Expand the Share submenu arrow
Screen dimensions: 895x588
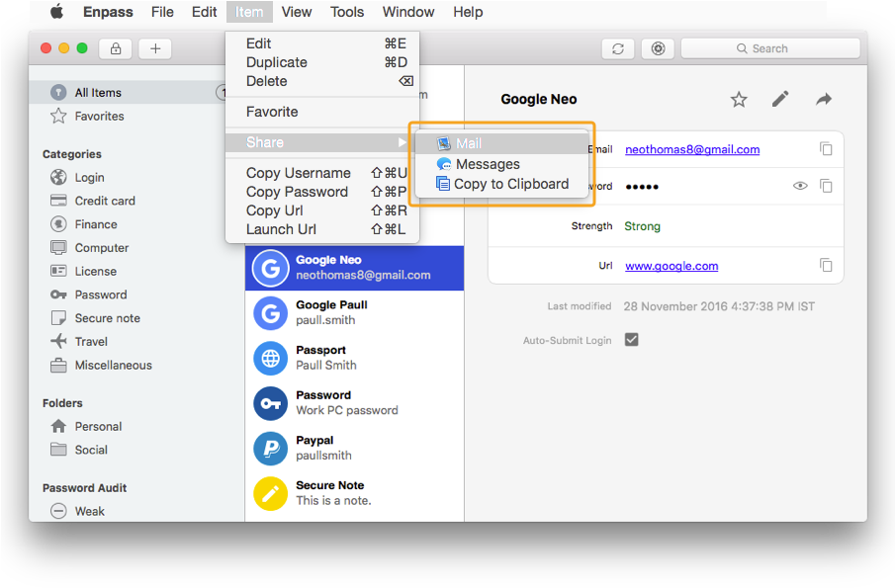click(402, 142)
